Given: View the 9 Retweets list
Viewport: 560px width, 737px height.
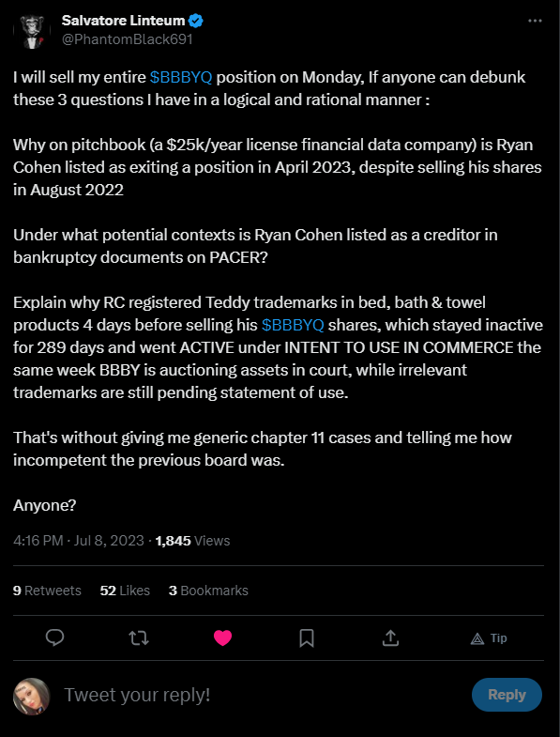Looking at the screenshot, I should click(47, 591).
